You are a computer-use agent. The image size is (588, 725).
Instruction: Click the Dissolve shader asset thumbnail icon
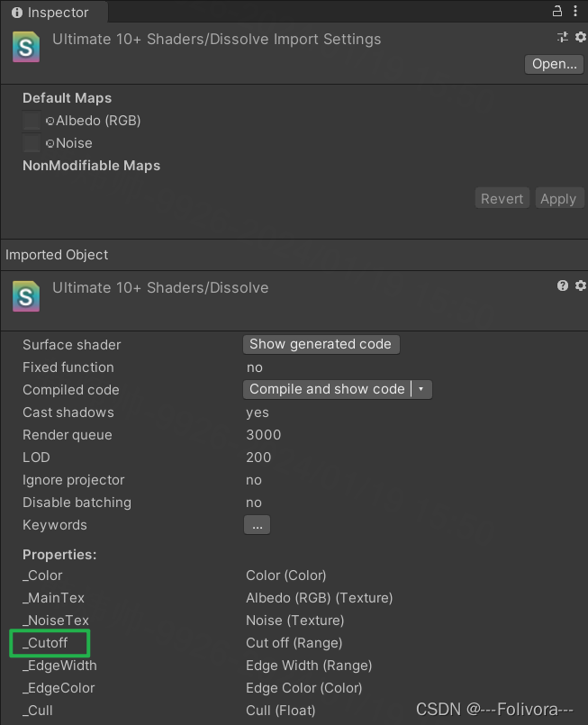pos(24,47)
